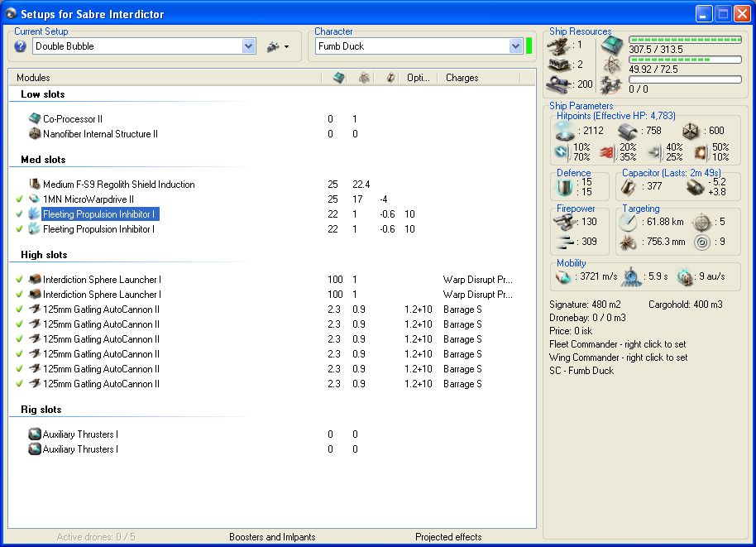This screenshot has width=756, height=547.
Task: Toggle the checkmark of the highlighted Fleeting Propulsion Inhibitor I
Action: pyautogui.click(x=19, y=214)
